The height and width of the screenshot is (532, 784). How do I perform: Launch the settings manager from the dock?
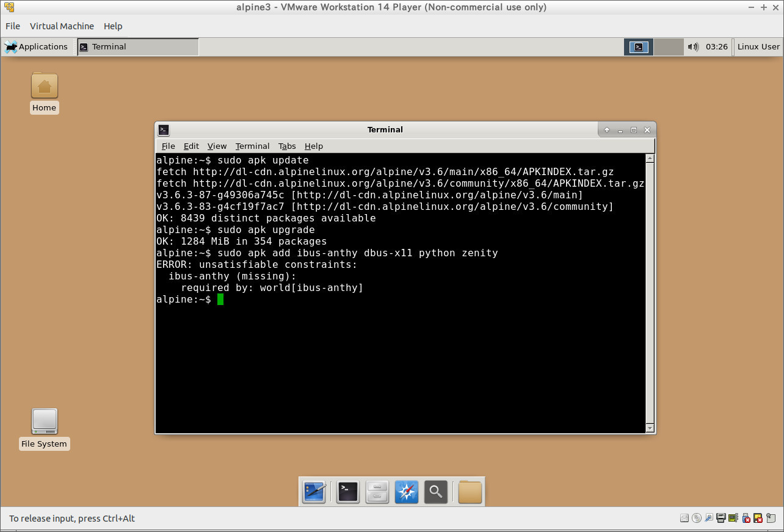click(x=314, y=492)
